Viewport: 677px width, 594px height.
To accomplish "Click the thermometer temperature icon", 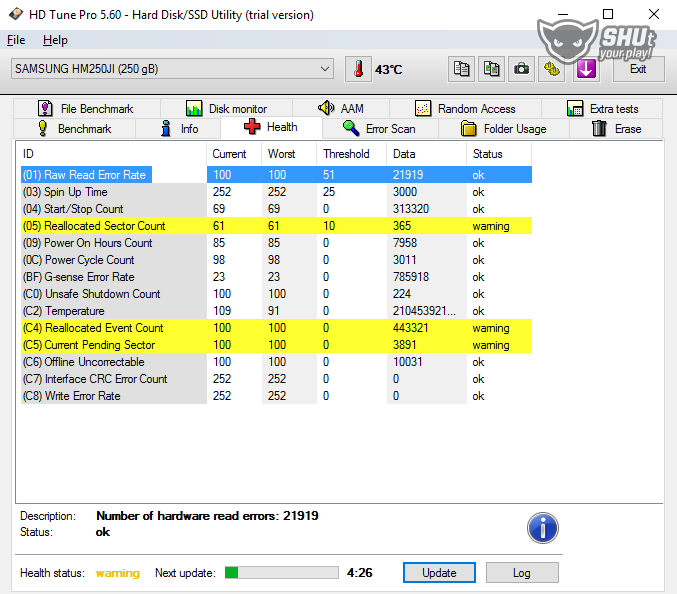I will [x=358, y=69].
